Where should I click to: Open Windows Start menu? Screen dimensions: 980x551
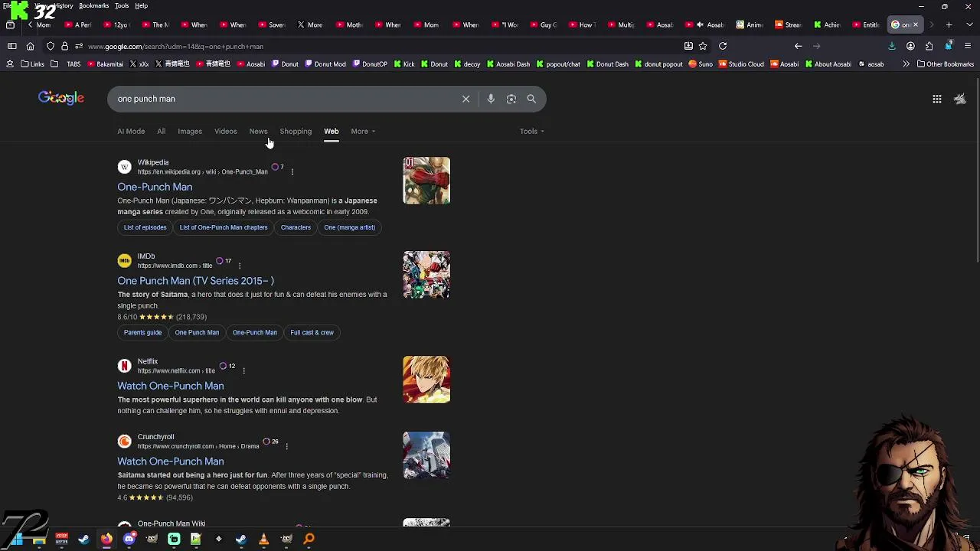point(16,539)
